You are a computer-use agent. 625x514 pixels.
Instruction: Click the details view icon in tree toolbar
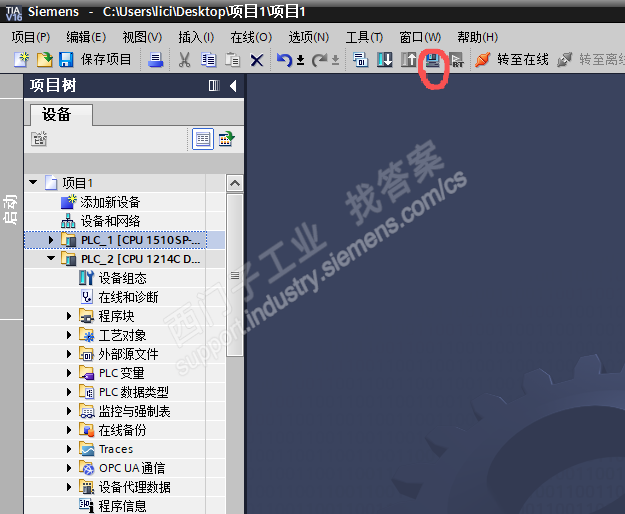pyautogui.click(x=203, y=139)
